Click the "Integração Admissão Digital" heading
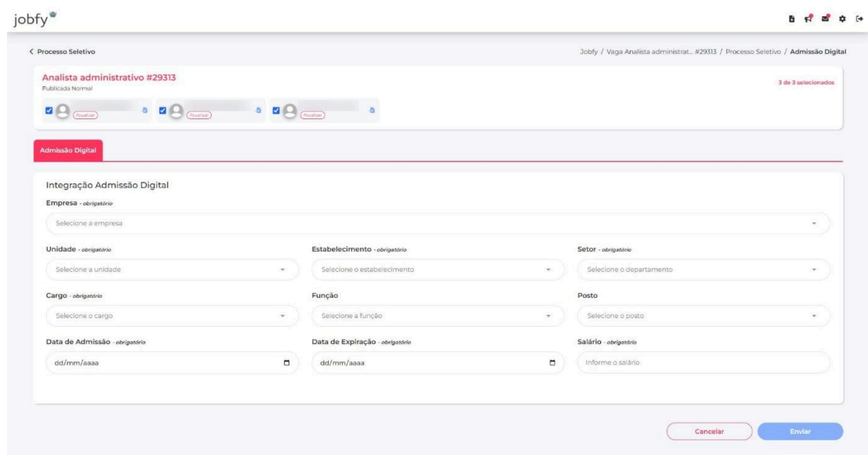 pyautogui.click(x=106, y=186)
